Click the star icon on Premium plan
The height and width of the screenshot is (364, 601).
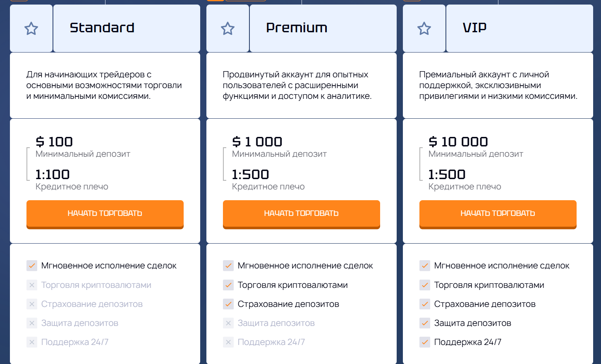228,29
